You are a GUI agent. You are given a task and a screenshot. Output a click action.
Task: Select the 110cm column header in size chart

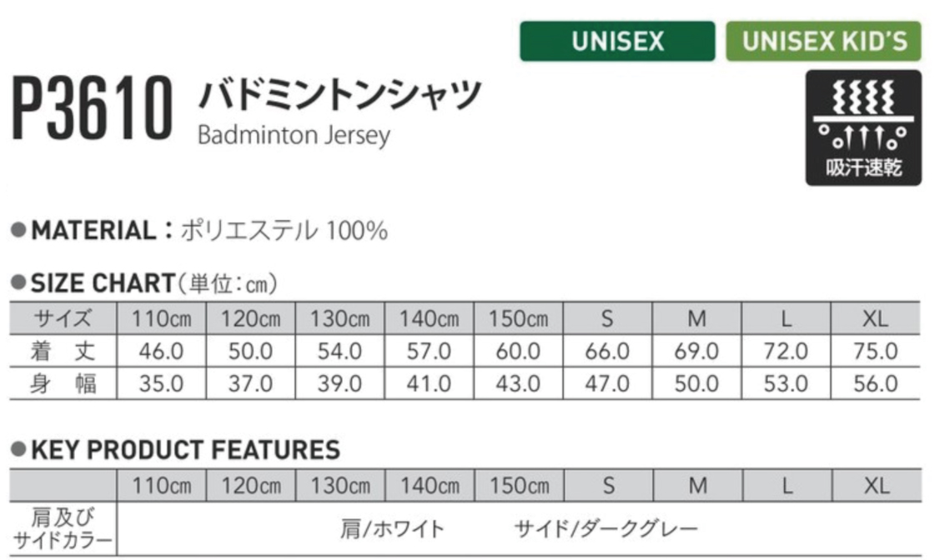coord(161,318)
